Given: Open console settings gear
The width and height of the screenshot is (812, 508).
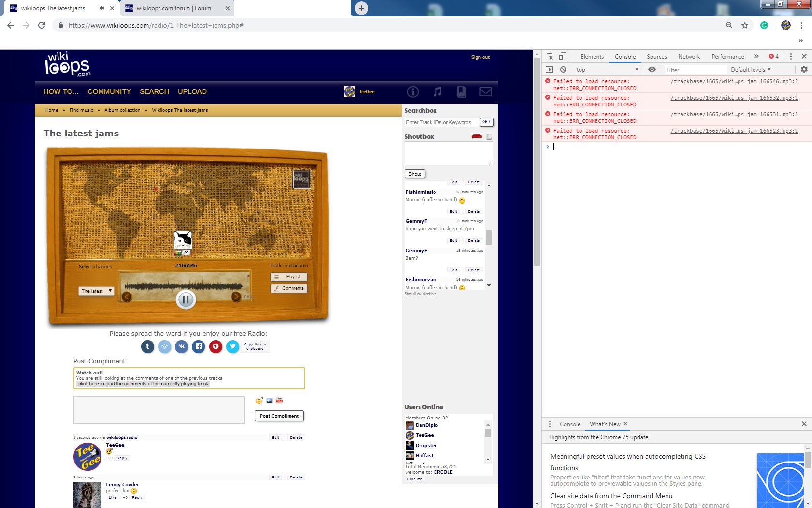Looking at the screenshot, I should coord(804,70).
